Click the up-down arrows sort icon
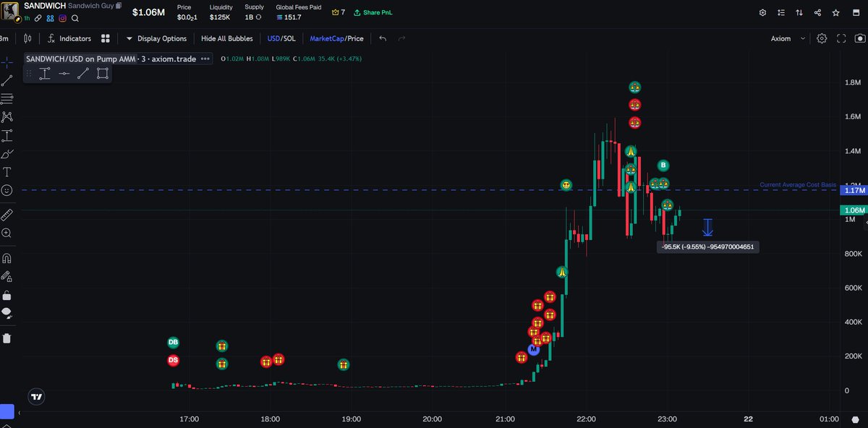 (799, 12)
